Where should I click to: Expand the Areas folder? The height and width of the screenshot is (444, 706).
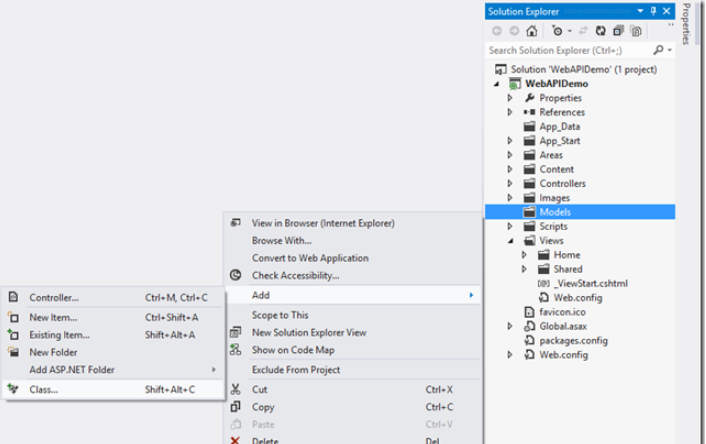[510, 155]
